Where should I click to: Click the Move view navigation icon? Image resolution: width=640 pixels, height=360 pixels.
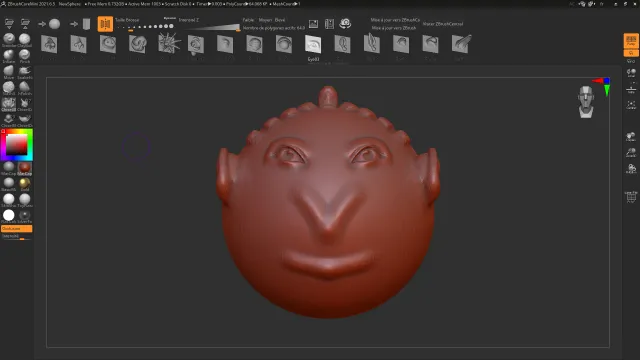pyautogui.click(x=631, y=137)
